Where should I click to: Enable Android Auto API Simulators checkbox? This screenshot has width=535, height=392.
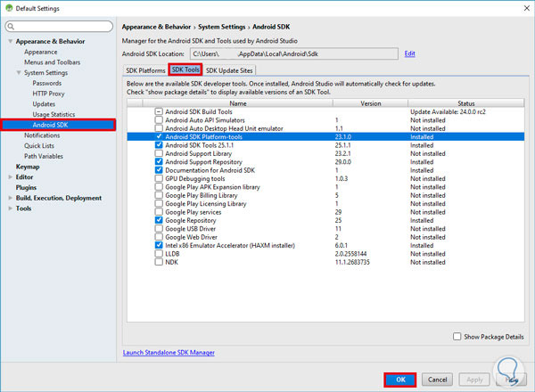pos(159,120)
